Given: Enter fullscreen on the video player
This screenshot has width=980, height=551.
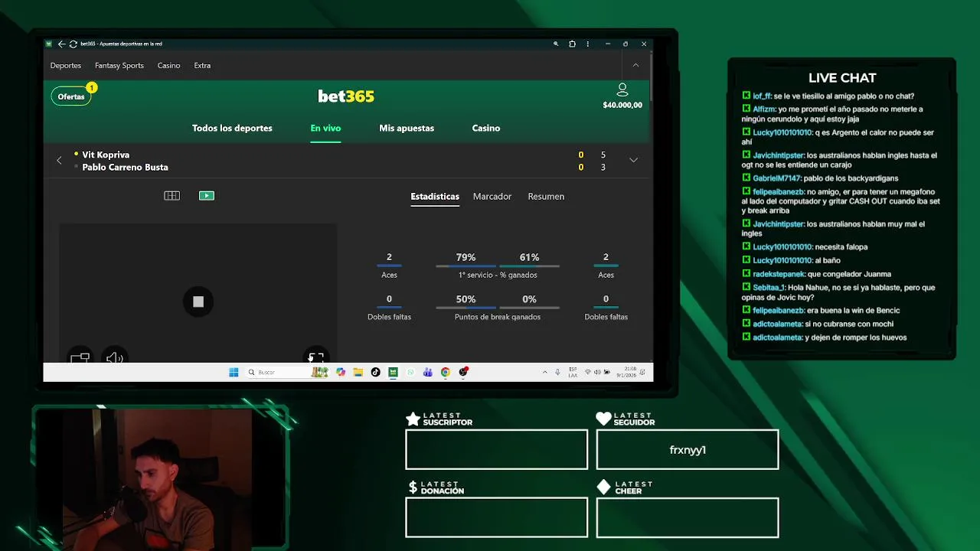Looking at the screenshot, I should pyautogui.click(x=316, y=357).
